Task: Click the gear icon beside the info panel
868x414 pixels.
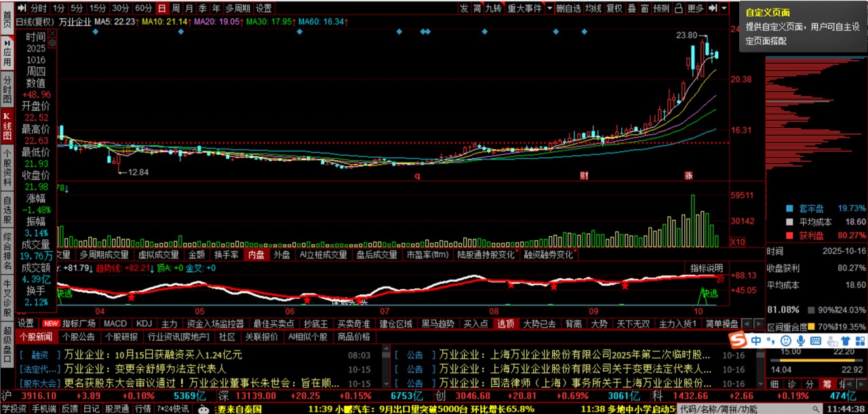Action: pyautogui.click(x=53, y=43)
